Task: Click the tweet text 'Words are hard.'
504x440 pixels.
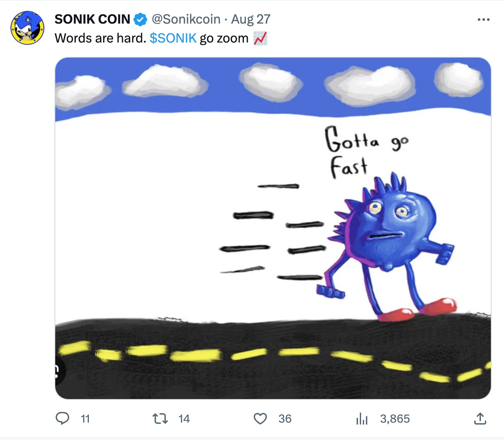Action: [x=100, y=38]
